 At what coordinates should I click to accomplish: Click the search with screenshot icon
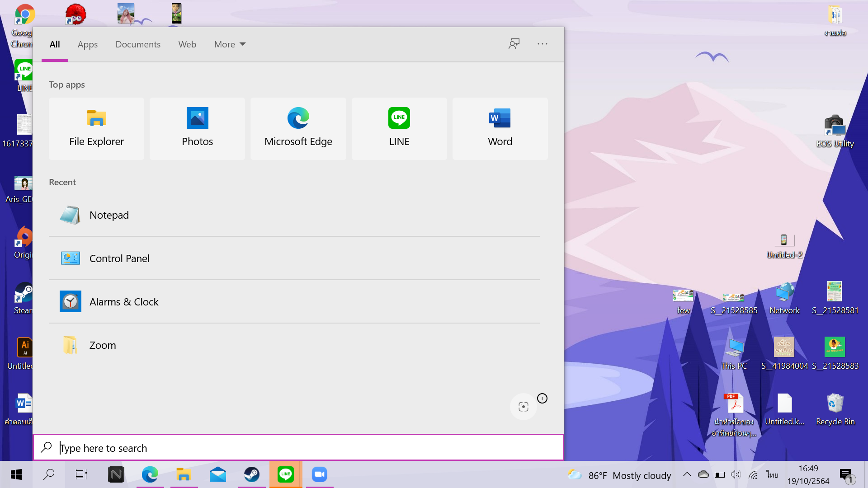pyautogui.click(x=523, y=407)
